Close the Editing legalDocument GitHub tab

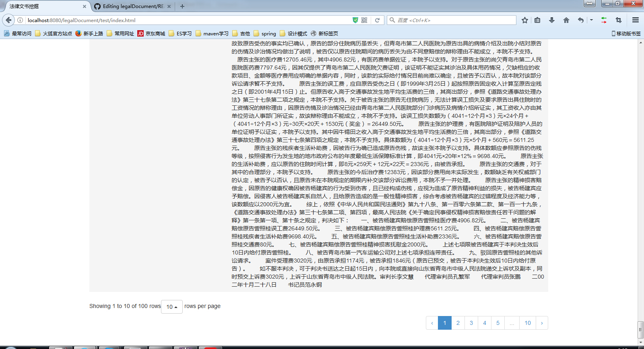169,6
